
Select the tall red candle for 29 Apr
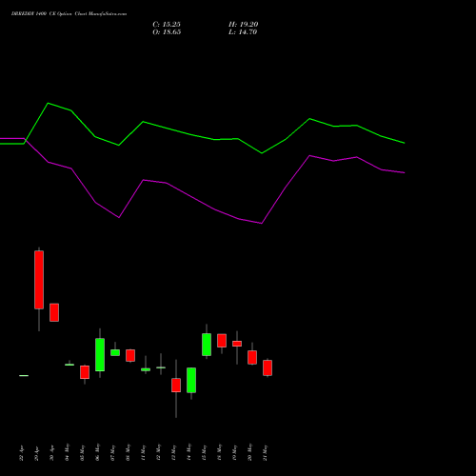click(39, 280)
